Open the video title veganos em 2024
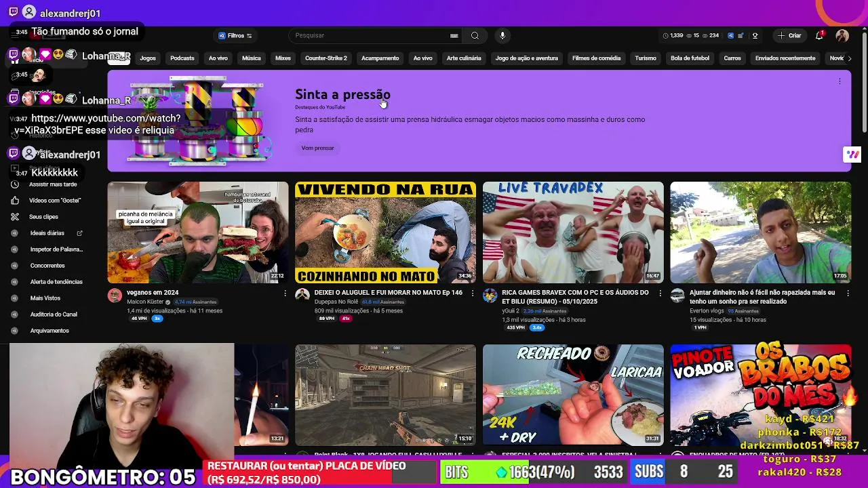This screenshot has height=488, width=868. (x=153, y=293)
